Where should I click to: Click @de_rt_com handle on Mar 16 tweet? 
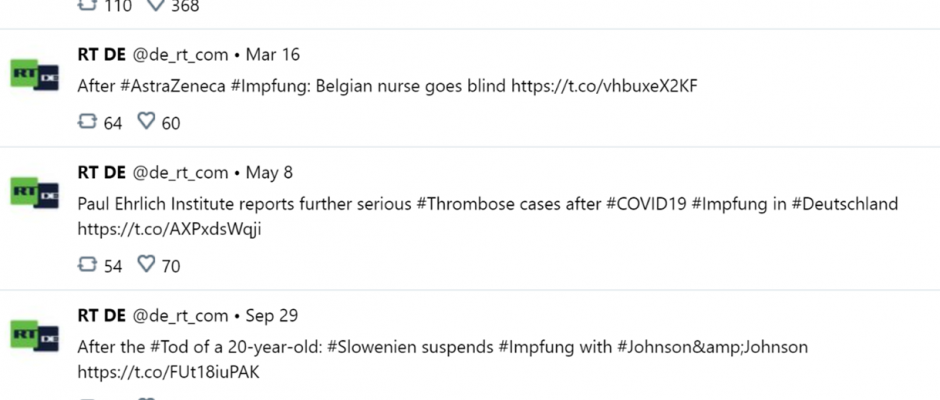pos(180,55)
